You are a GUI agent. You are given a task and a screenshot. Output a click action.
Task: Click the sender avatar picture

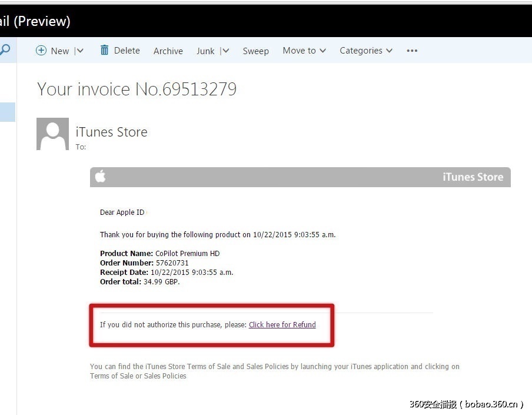(x=52, y=134)
